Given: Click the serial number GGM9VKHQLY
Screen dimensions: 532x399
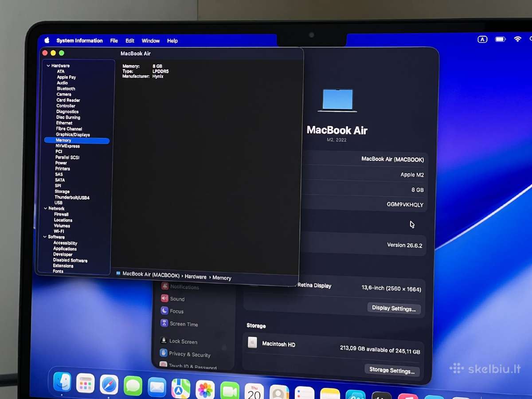Looking at the screenshot, I should [x=405, y=205].
